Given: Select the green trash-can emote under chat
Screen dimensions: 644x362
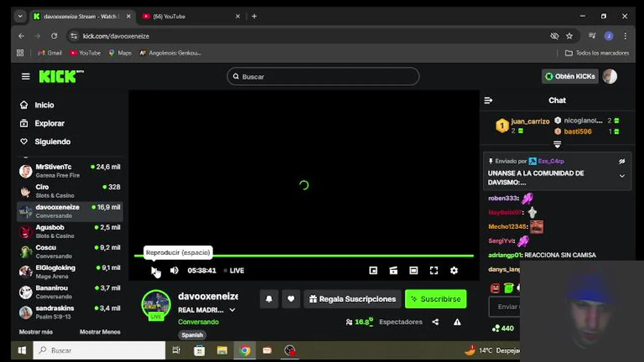Looking at the screenshot, I should (508, 288).
